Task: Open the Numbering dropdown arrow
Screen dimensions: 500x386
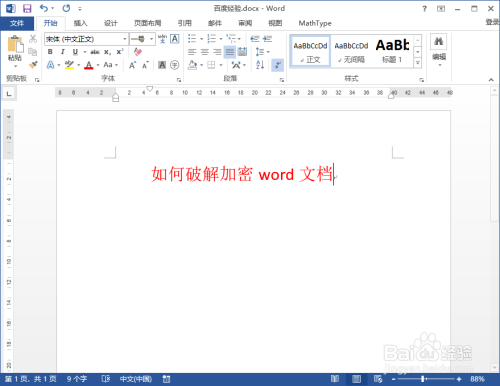Action: 221,39
